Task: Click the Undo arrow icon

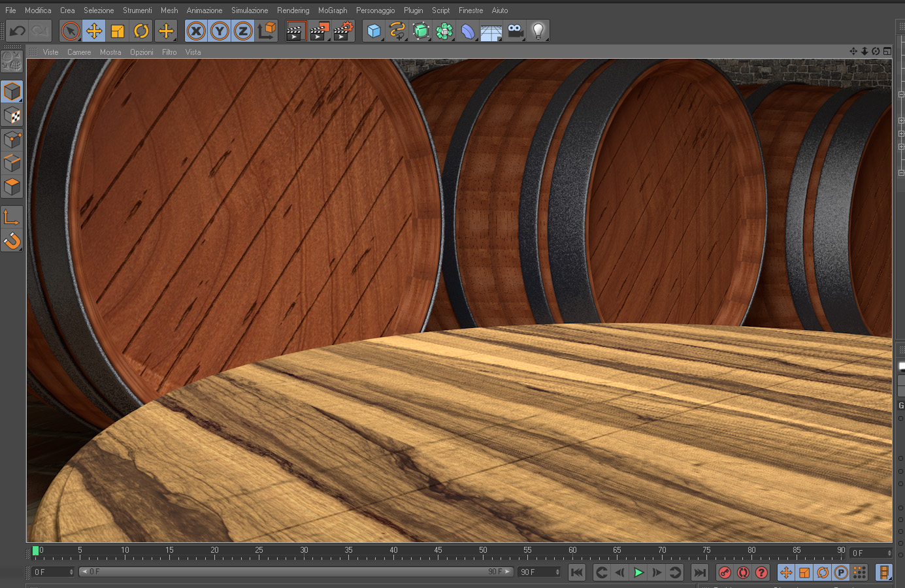Action: point(18,31)
